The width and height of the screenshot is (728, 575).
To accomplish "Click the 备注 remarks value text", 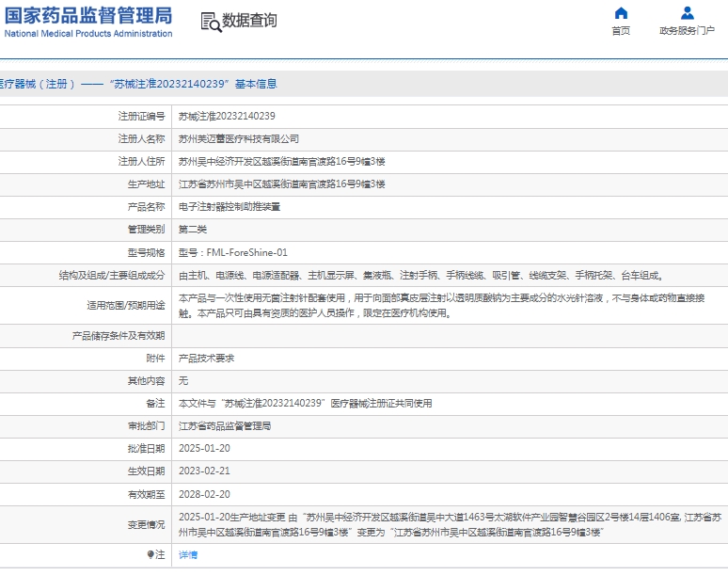I will (305, 403).
